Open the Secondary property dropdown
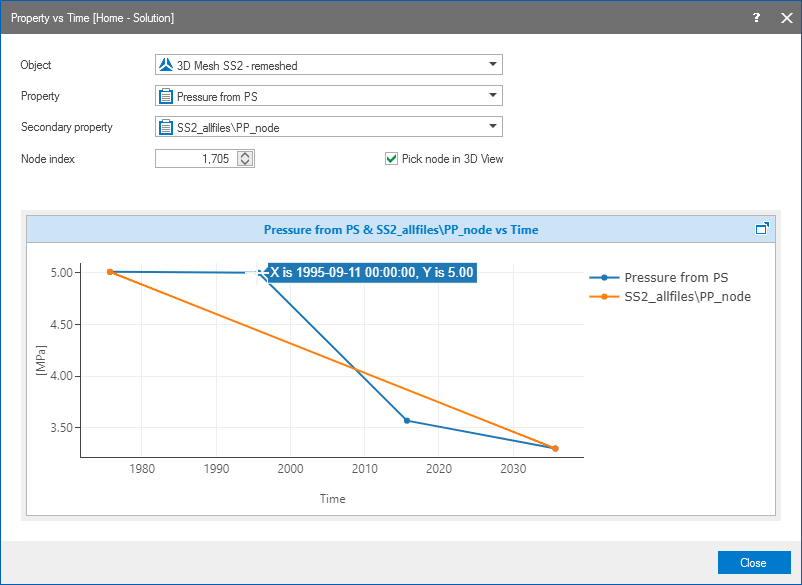 [491, 127]
